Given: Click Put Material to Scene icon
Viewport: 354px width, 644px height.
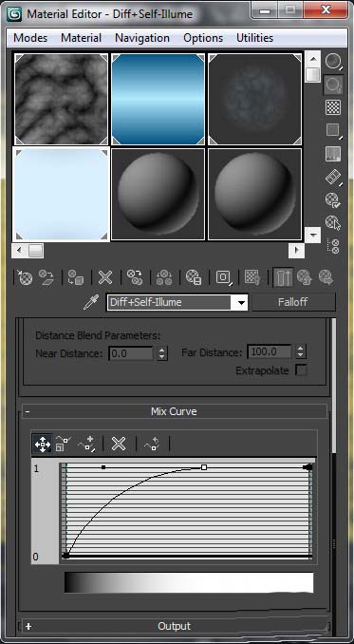Looking at the screenshot, I should click(47, 278).
